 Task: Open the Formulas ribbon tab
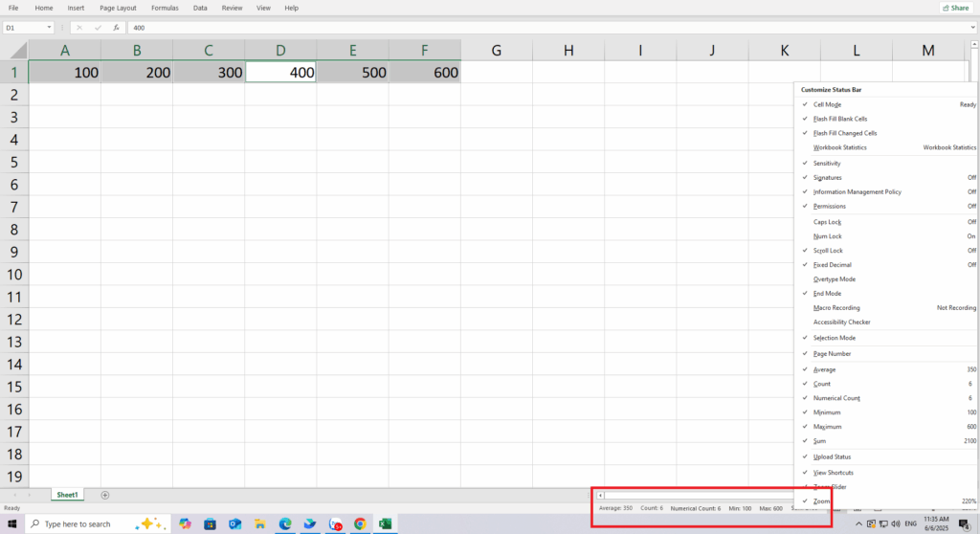[x=165, y=8]
